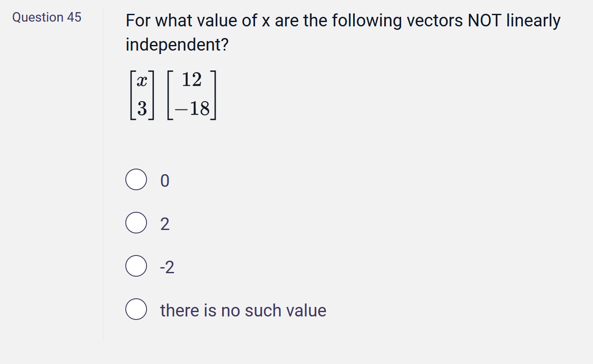This screenshot has width=593, height=364.
Task: Click the 'Question 45' label
Action: click(47, 17)
